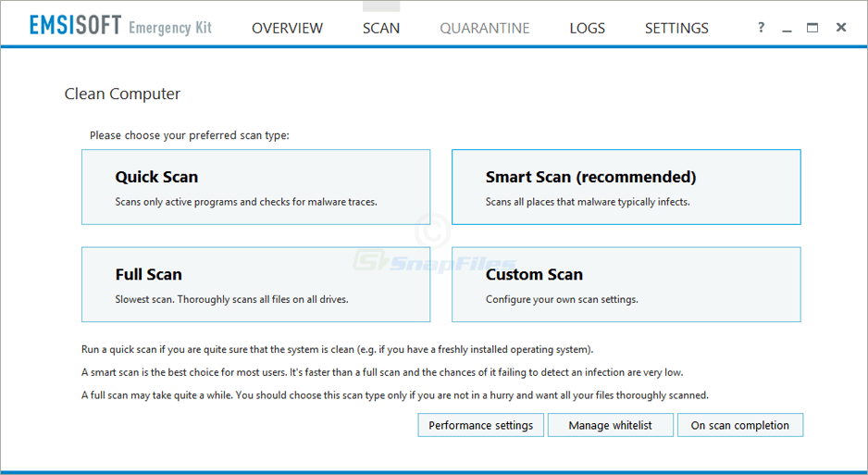Open the Overview tab
Screen dimensions: 868x475
point(287,28)
